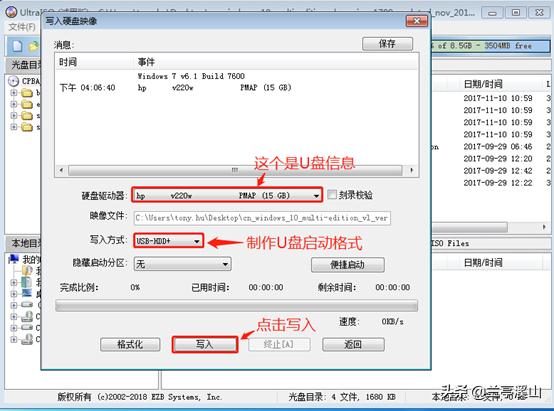Select the CPBA disc root node
The image size is (554, 411).
click(31, 81)
